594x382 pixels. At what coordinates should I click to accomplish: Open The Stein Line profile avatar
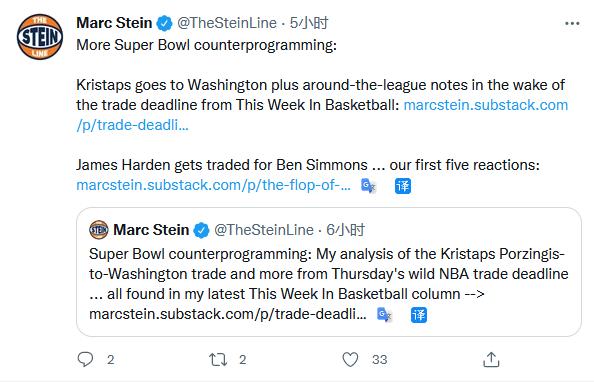pos(40,37)
